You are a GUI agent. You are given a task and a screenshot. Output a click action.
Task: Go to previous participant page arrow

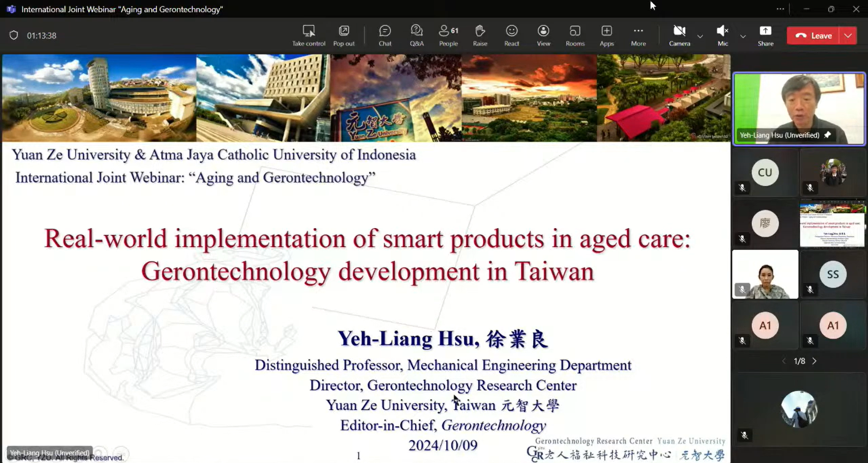pyautogui.click(x=784, y=361)
